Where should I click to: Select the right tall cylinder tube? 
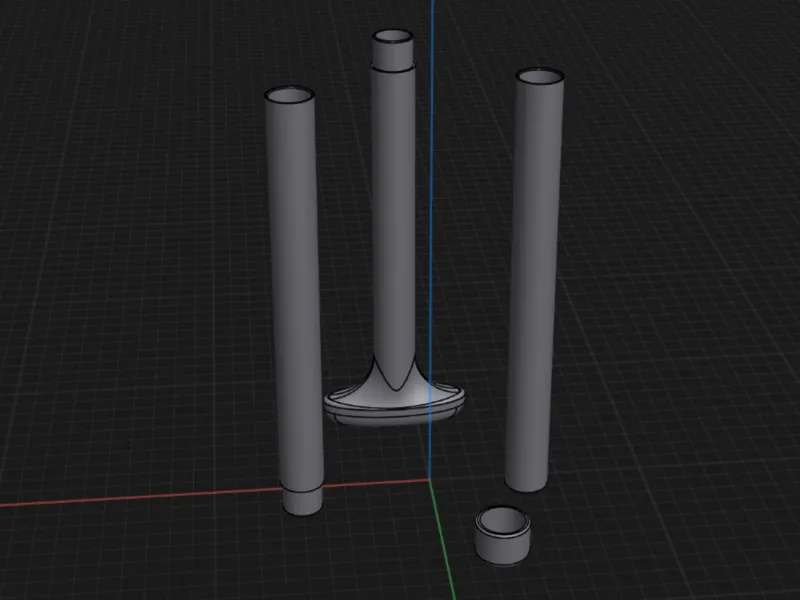(x=534, y=280)
